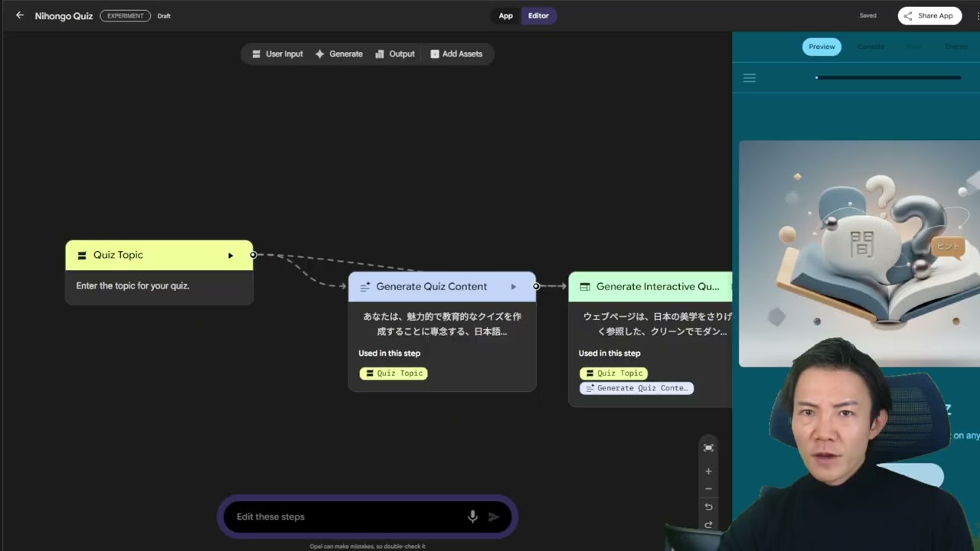Switch to the App view tab
Screen dimensions: 980x551
[505, 16]
